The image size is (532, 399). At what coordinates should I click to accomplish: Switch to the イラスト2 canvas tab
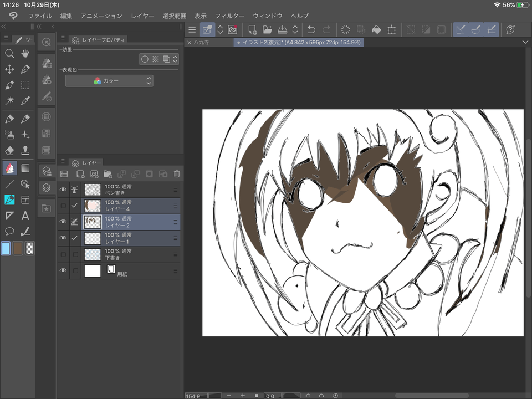click(x=299, y=42)
